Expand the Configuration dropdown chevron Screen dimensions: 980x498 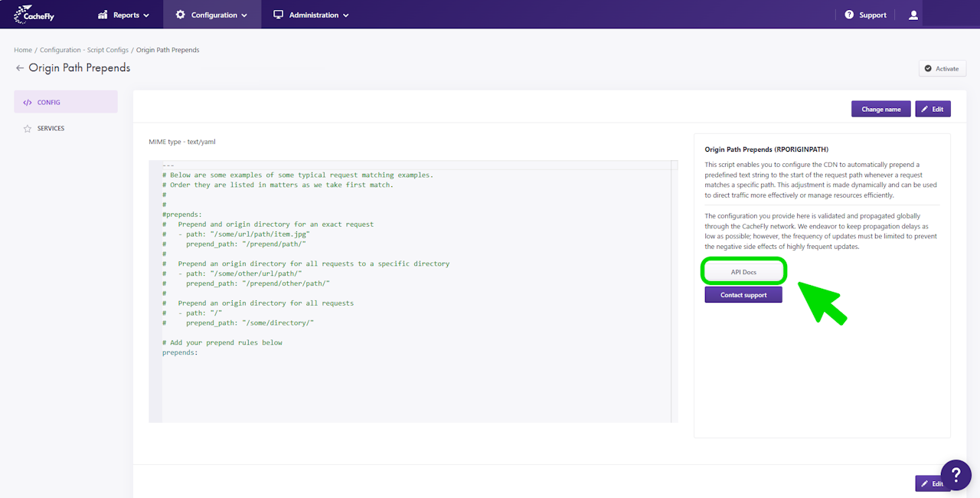tap(244, 15)
